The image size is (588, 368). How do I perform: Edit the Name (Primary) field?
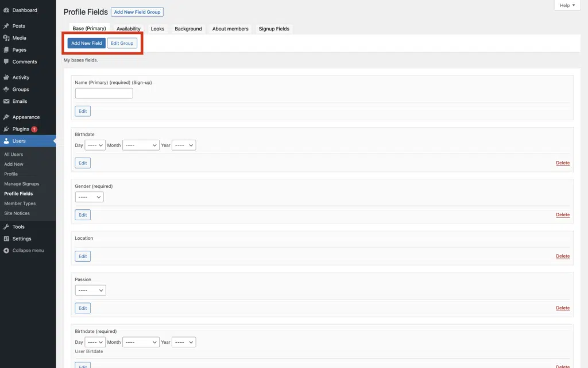click(83, 111)
